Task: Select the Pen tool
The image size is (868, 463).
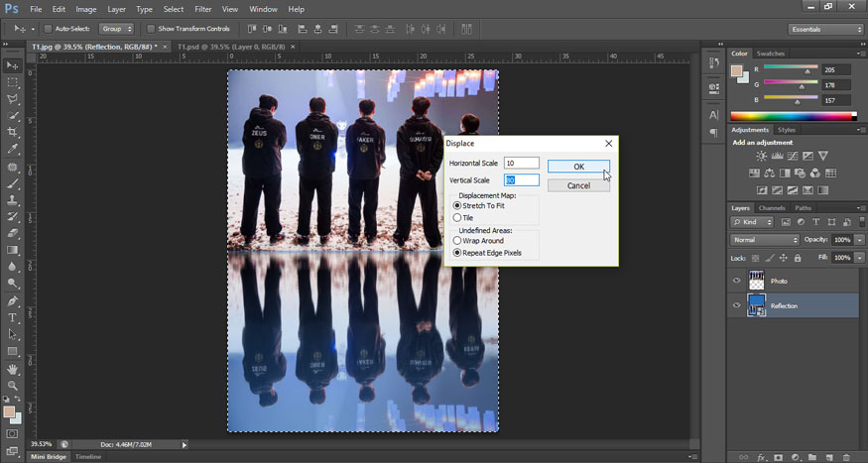Action: click(x=13, y=300)
